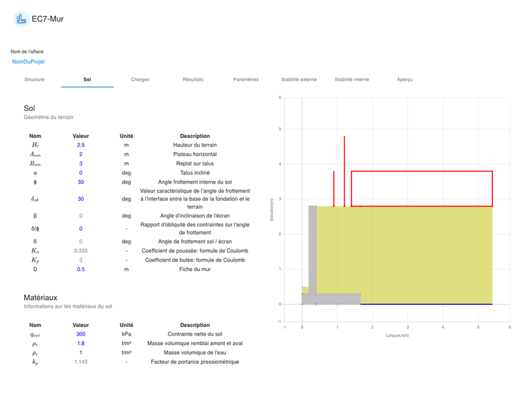Go to the Paramètres tab
This screenshot has width=532, height=405.
point(246,79)
